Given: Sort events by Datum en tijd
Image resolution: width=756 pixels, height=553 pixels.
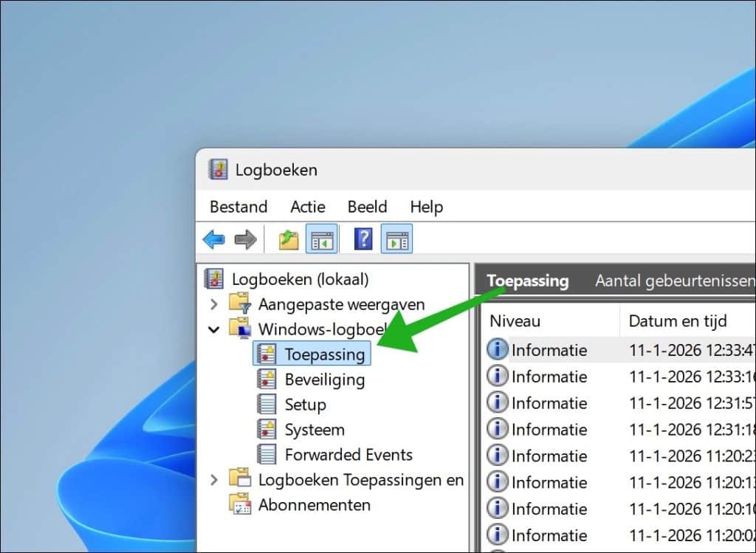Looking at the screenshot, I should click(x=678, y=321).
